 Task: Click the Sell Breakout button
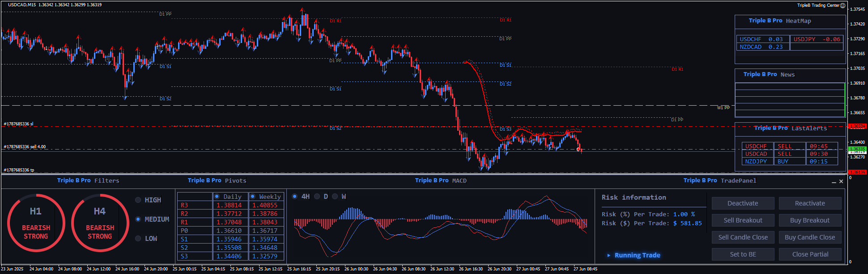click(x=743, y=220)
